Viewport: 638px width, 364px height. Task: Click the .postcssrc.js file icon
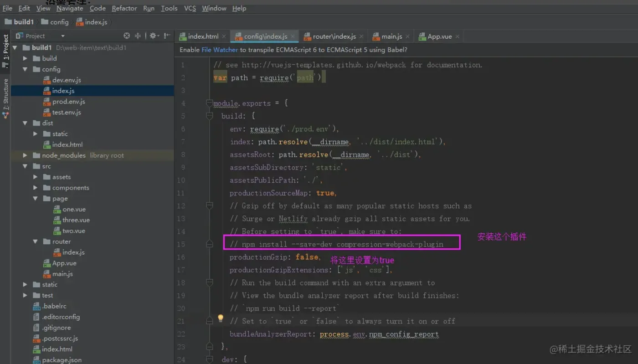coord(37,338)
